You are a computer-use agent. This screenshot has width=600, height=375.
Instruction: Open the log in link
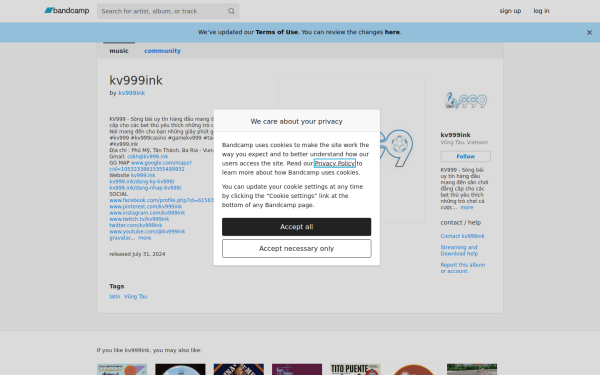coord(541,11)
